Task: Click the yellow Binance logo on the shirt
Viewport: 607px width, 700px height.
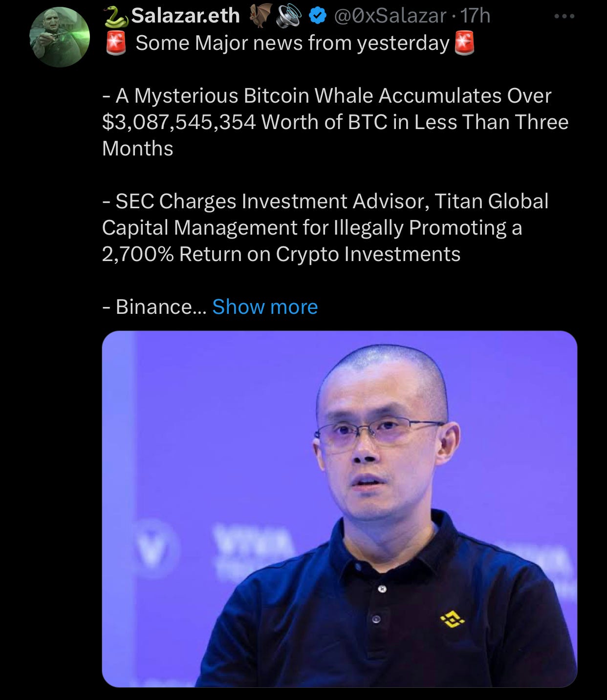Action: coord(453,620)
